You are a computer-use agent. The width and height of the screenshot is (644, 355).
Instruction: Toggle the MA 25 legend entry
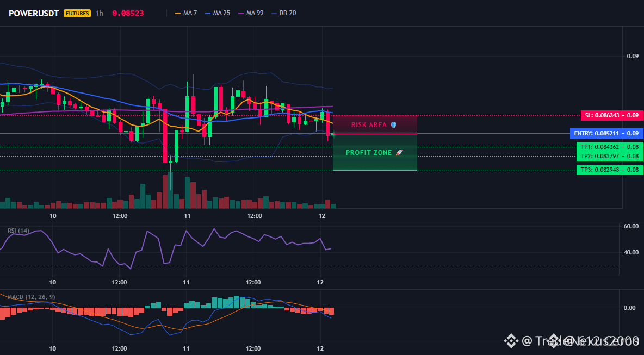pyautogui.click(x=217, y=13)
